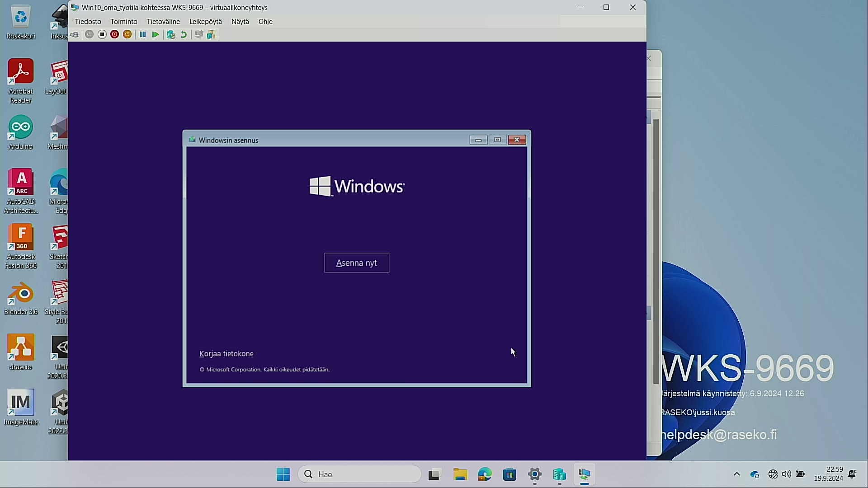Select the Autodesk Fusion 360 shortcut
This screenshot has height=488, width=868.
(x=21, y=247)
